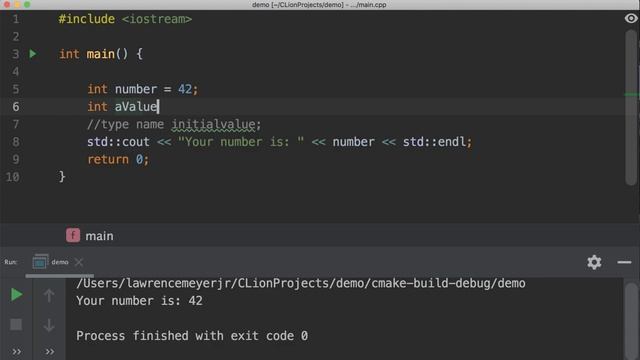The height and width of the screenshot is (360, 640).
Task: Stop the running process with the square icon
Action: click(x=16, y=324)
